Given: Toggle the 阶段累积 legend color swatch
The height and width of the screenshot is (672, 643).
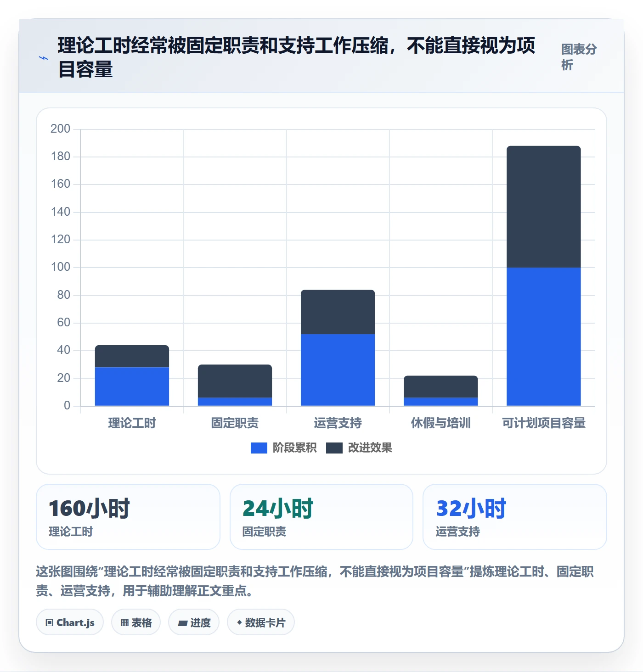Looking at the screenshot, I should pos(259,448).
